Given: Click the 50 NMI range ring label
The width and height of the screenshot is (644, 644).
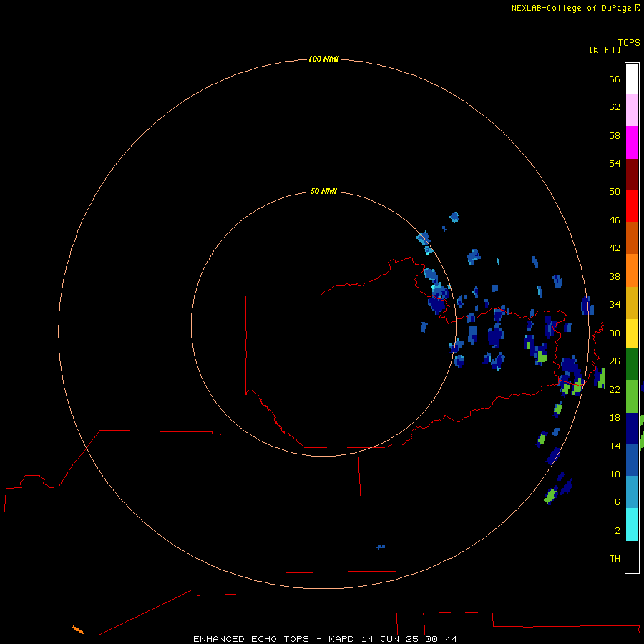Looking at the screenshot, I should coord(323,191).
